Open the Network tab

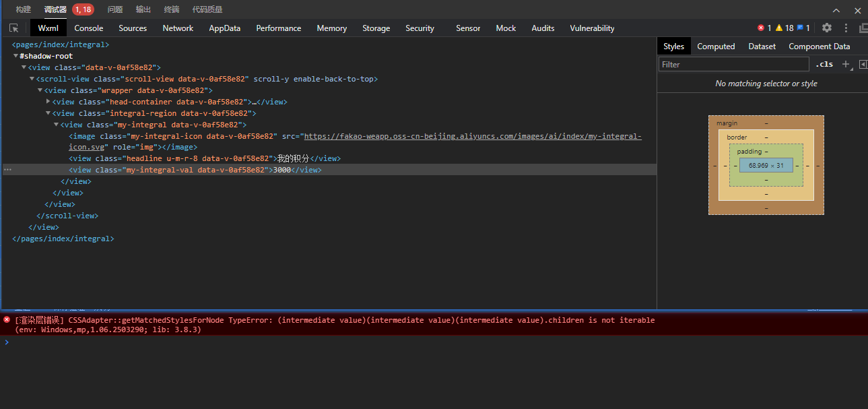pyautogui.click(x=178, y=28)
